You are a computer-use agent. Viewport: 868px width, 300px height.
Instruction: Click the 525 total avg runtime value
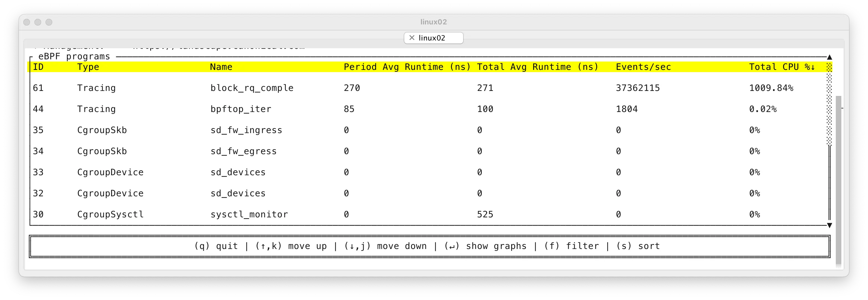(x=485, y=215)
